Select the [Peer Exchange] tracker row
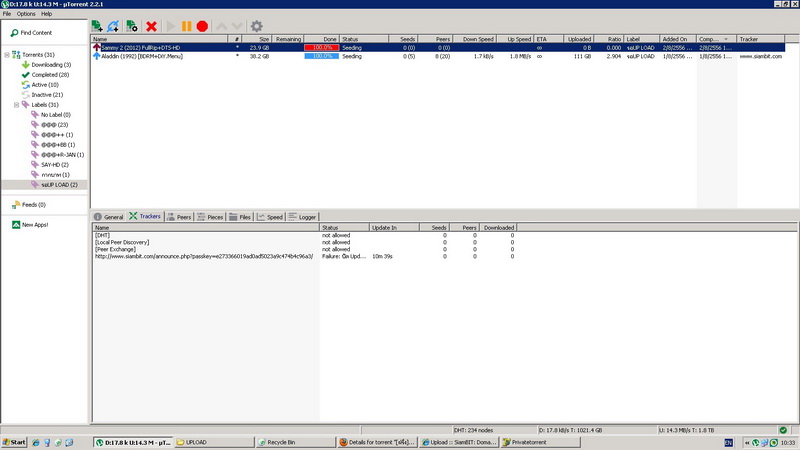The height and width of the screenshot is (450, 800). [304, 249]
